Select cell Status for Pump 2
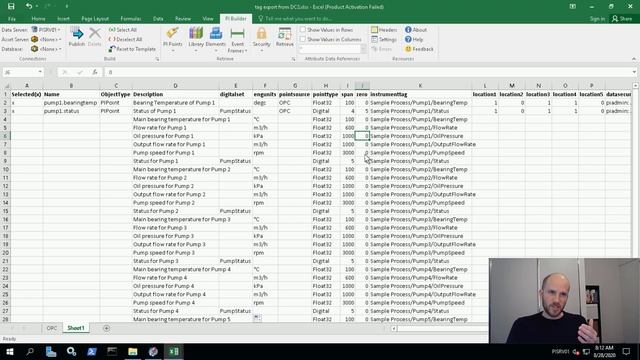This screenshot has height=360, width=640. point(175,211)
